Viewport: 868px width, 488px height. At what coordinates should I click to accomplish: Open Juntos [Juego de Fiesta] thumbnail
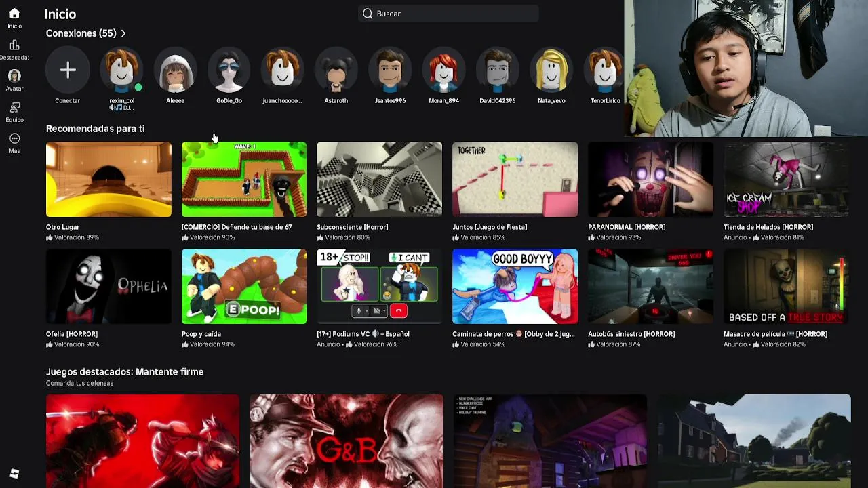click(x=515, y=180)
